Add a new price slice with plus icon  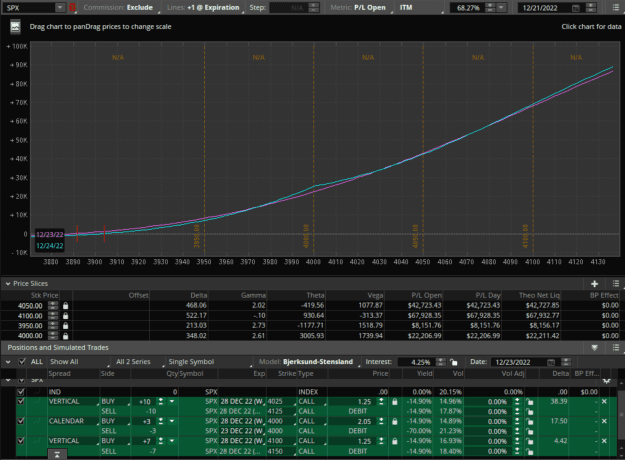tap(594, 284)
